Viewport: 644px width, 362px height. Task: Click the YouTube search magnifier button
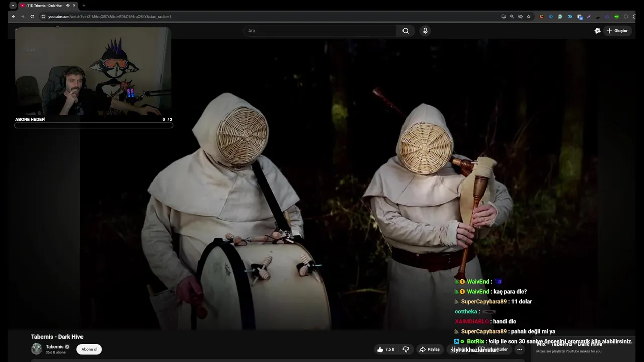[x=406, y=31]
